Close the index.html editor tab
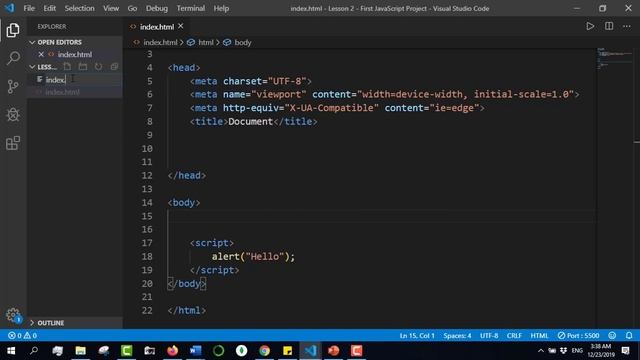Screen dimensions: 640x360 (180, 26)
